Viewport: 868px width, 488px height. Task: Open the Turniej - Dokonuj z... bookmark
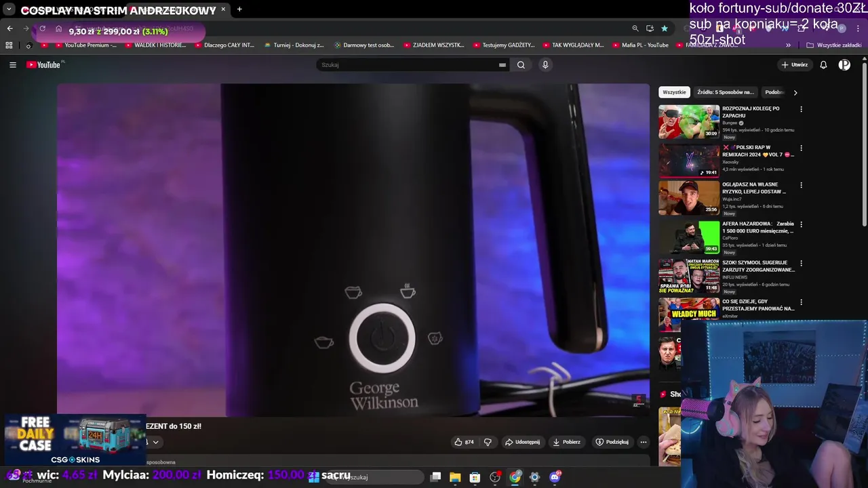[294, 45]
